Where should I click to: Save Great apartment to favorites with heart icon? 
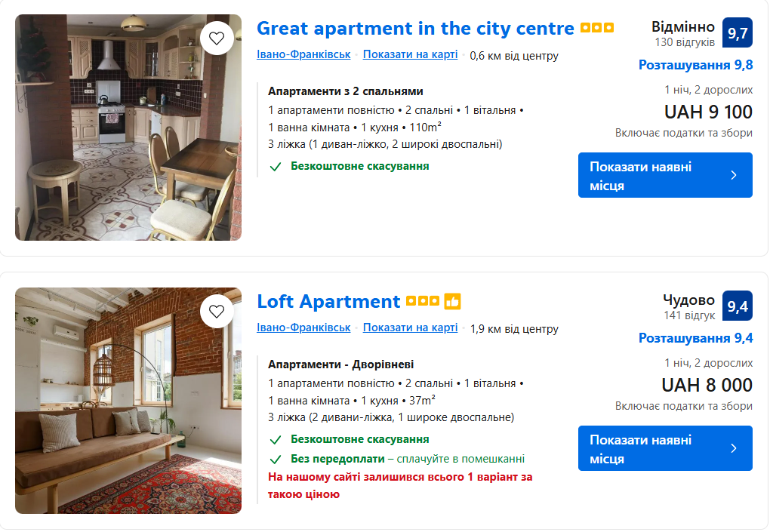point(217,38)
